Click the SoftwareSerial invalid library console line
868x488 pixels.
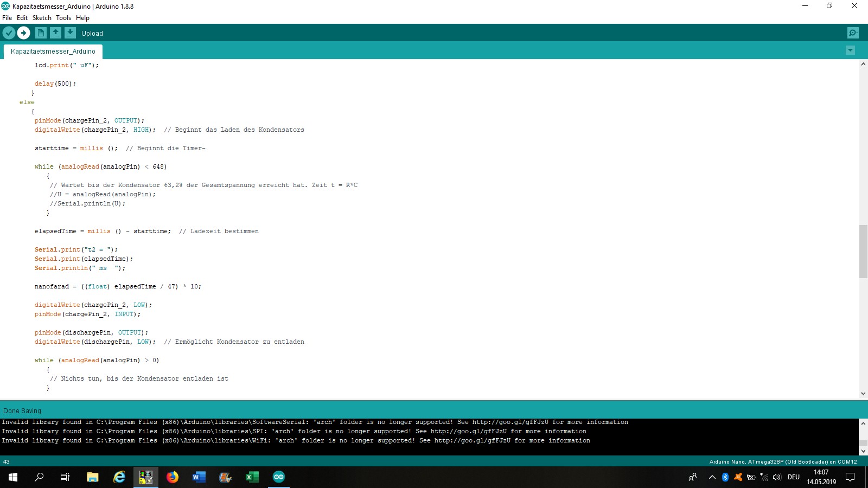click(315, 422)
